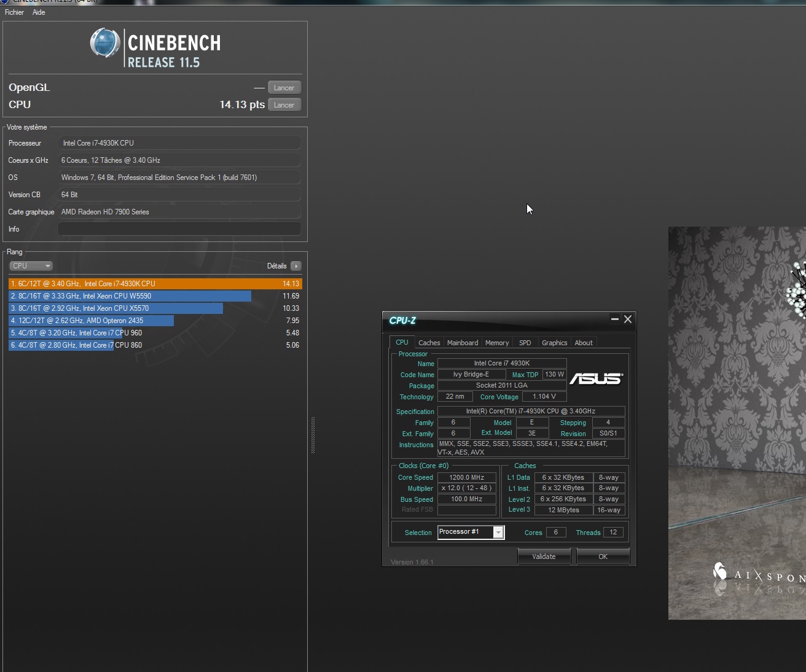Screen dimensions: 806x672
Task: Click the rendered scene preview image
Action: (x=737, y=423)
